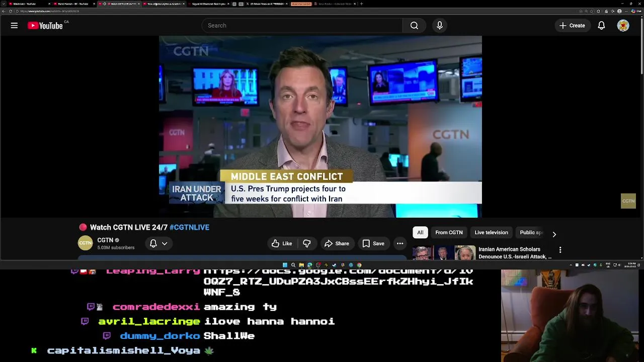
Task: Click the docs.google.com link in chat
Action: (x=338, y=282)
